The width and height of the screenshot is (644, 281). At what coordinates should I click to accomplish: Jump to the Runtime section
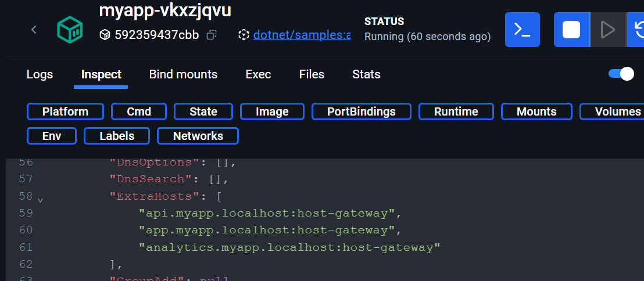[x=456, y=111]
